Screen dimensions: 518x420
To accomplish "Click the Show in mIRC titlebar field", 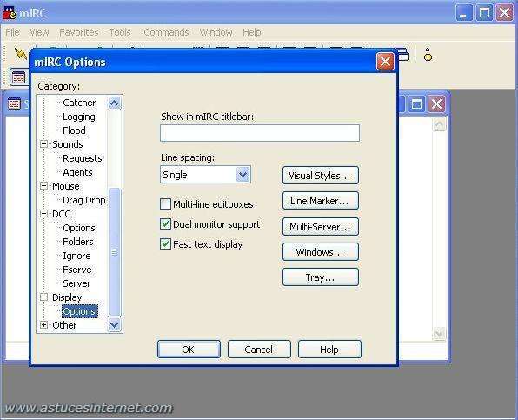I will tap(260, 133).
